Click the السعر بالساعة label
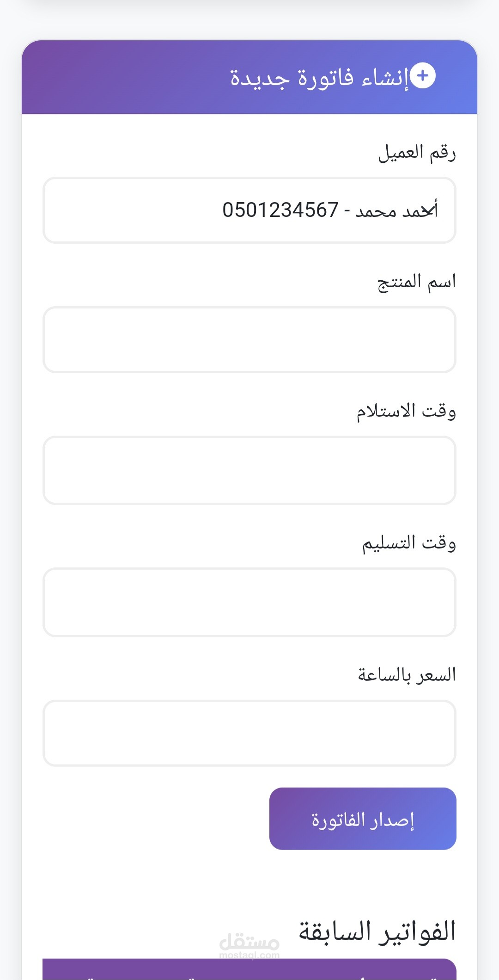The height and width of the screenshot is (980, 499). [x=407, y=675]
